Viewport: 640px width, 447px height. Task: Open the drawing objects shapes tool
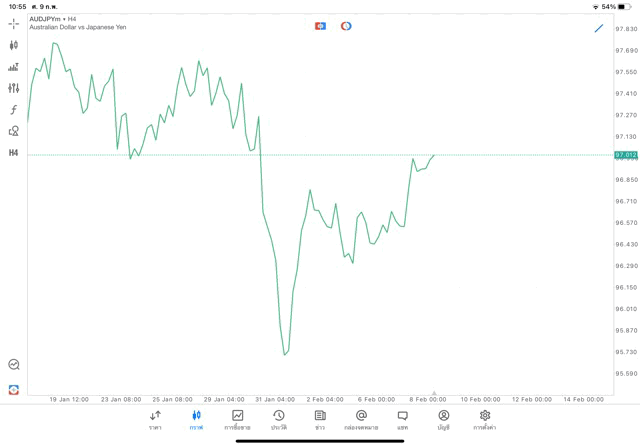click(x=13, y=131)
